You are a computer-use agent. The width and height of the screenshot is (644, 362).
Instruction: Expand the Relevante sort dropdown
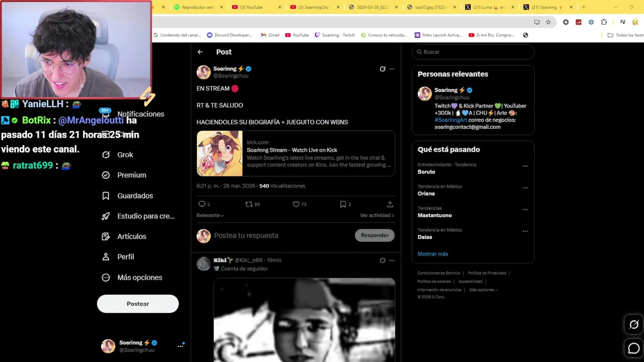[x=210, y=215]
